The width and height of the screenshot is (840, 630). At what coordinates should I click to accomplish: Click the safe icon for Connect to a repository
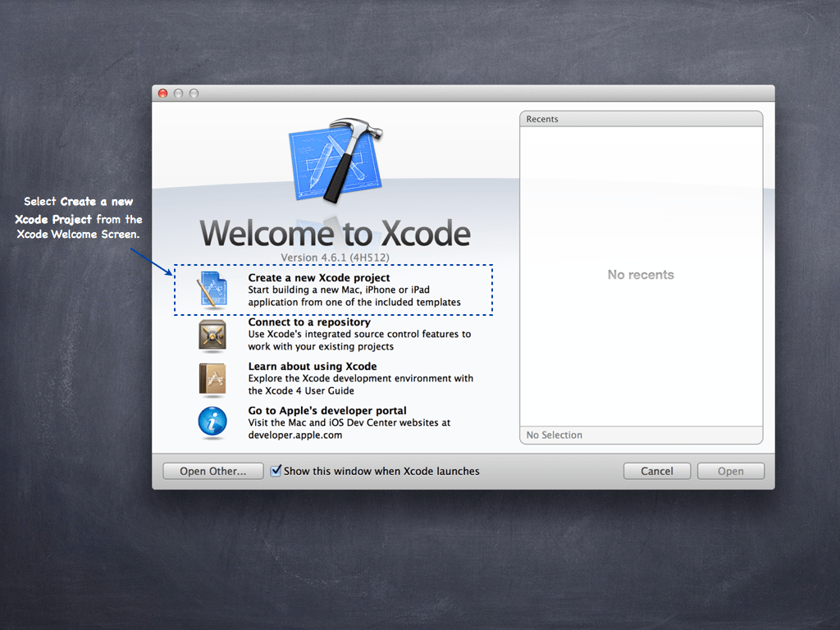click(212, 336)
